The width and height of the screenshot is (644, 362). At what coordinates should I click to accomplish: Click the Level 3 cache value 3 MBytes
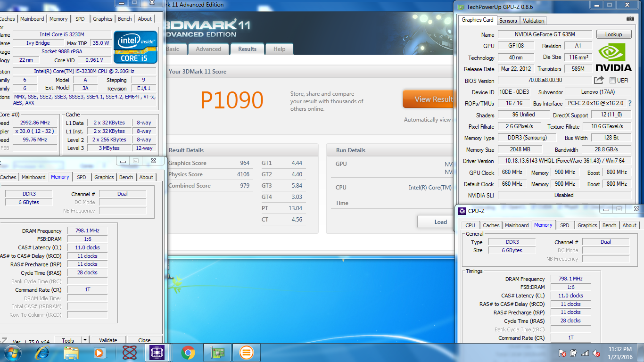(x=109, y=148)
